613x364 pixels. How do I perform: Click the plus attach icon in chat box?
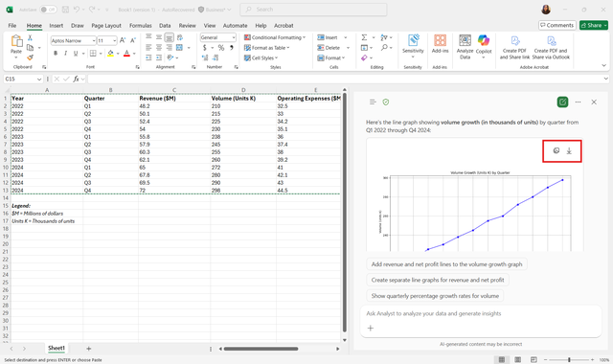(x=371, y=328)
